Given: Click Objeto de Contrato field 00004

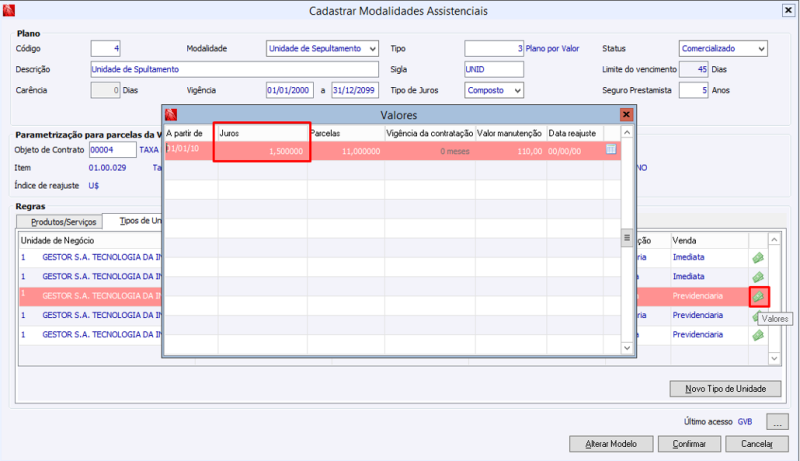Looking at the screenshot, I should tap(112, 150).
